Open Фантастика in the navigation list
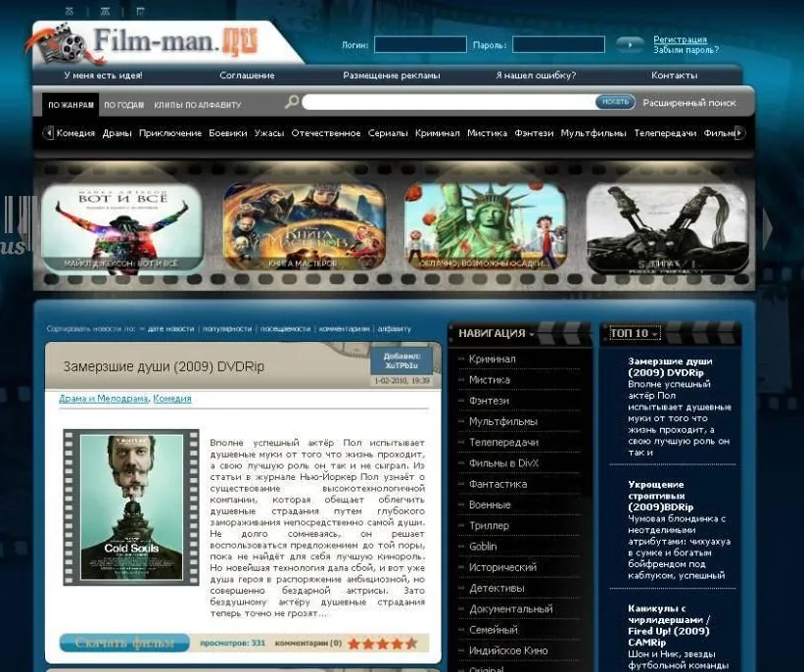This screenshot has height=672, width=804. (x=497, y=484)
